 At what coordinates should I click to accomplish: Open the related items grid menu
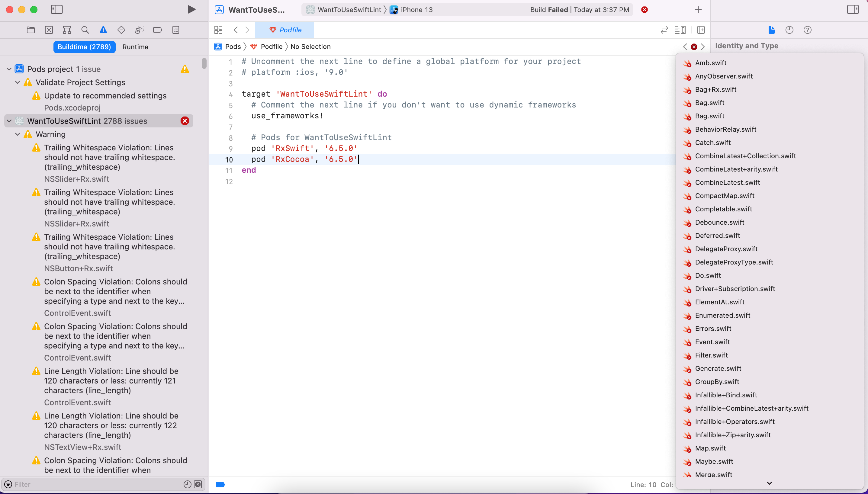(x=219, y=30)
